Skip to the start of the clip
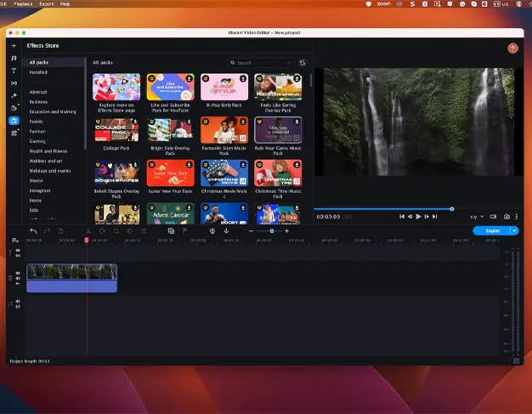 402,217
